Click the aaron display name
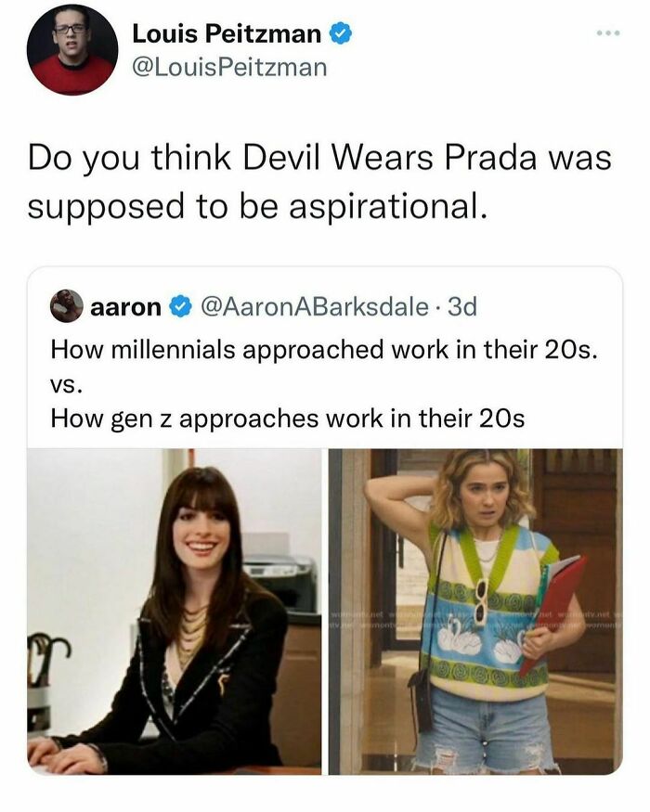The image size is (650, 812). pos(126,307)
